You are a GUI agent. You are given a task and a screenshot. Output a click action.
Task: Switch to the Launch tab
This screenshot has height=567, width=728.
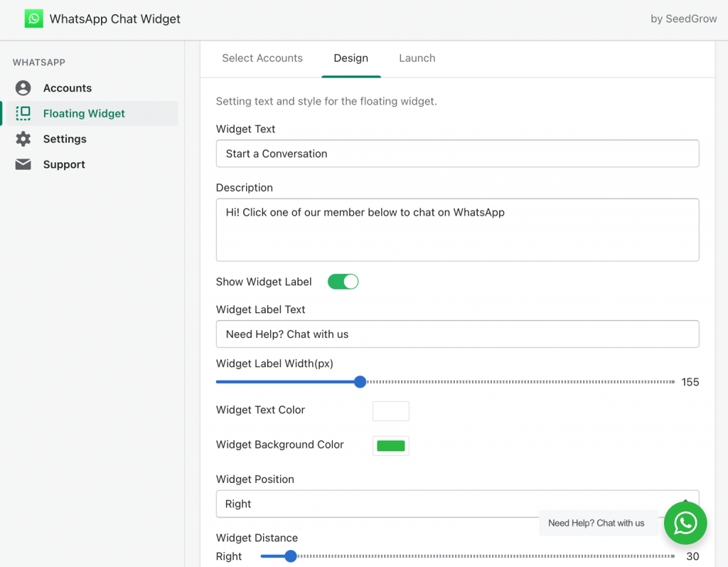(x=417, y=58)
